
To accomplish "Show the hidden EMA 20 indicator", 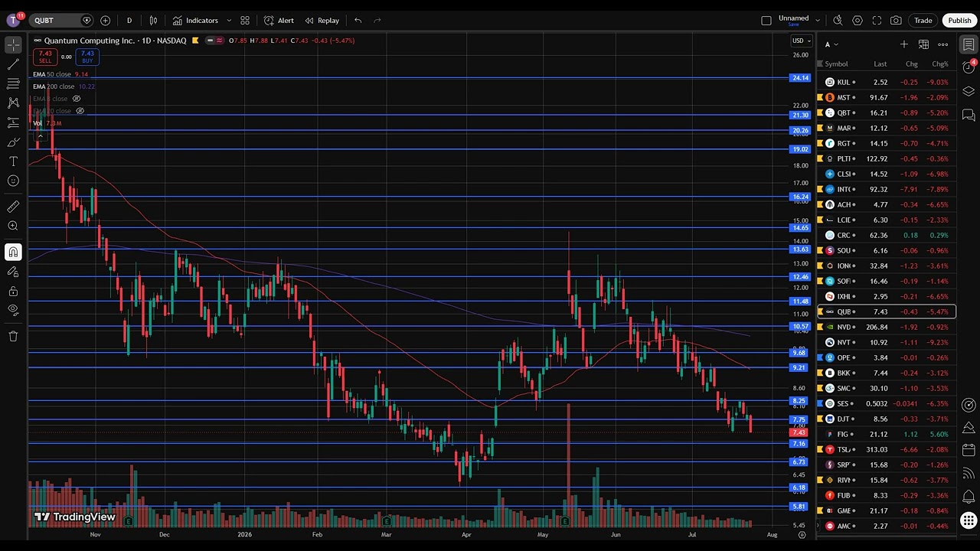I will click(x=80, y=111).
